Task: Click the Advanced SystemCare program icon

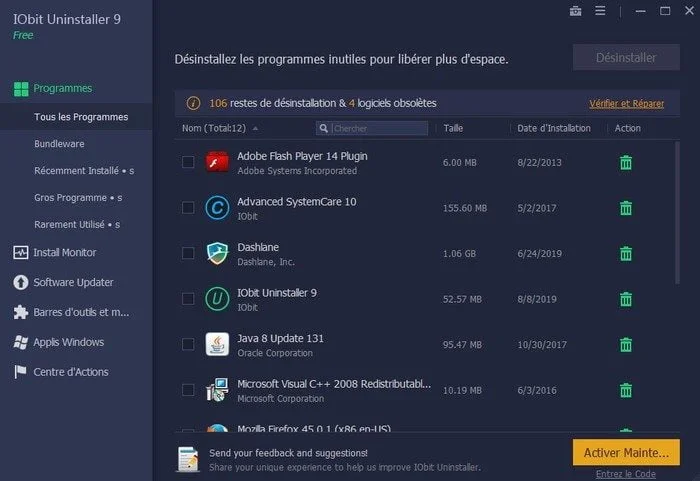Action: pos(217,208)
